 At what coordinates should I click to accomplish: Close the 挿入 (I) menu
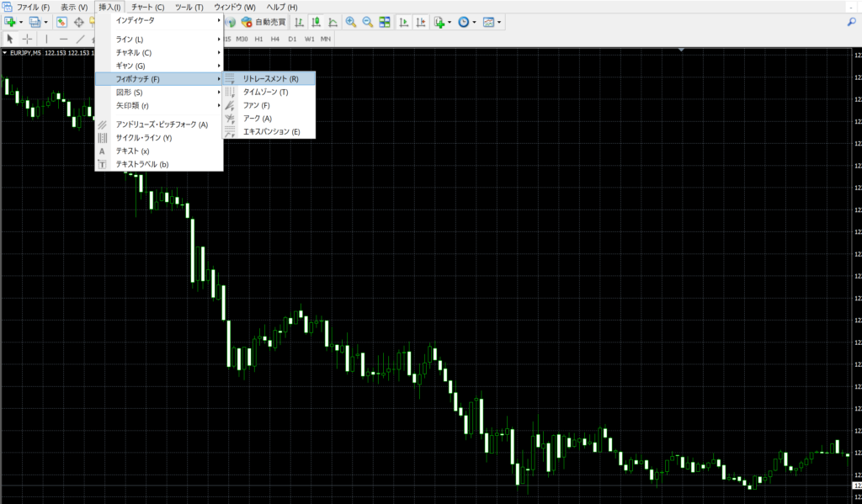[110, 7]
